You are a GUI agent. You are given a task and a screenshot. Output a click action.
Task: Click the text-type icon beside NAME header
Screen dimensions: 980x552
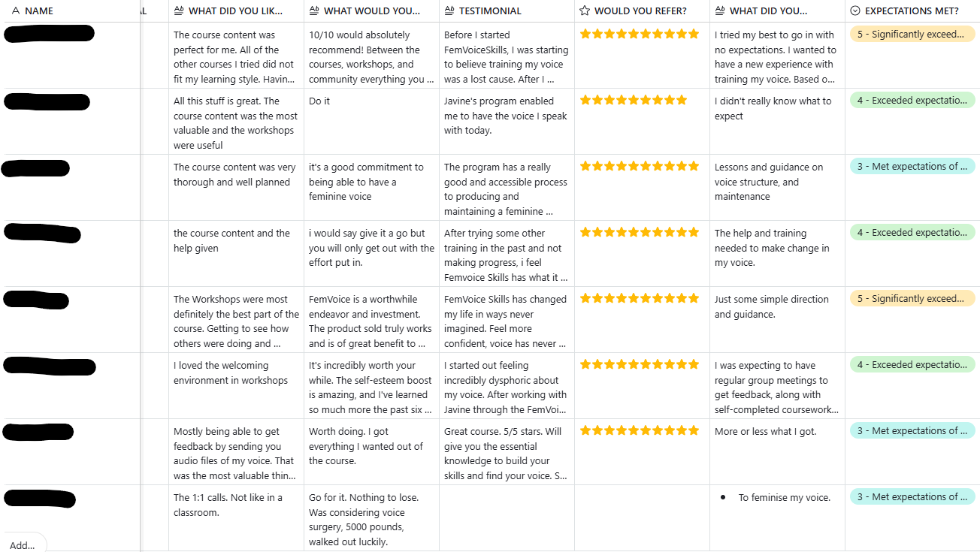(x=16, y=11)
